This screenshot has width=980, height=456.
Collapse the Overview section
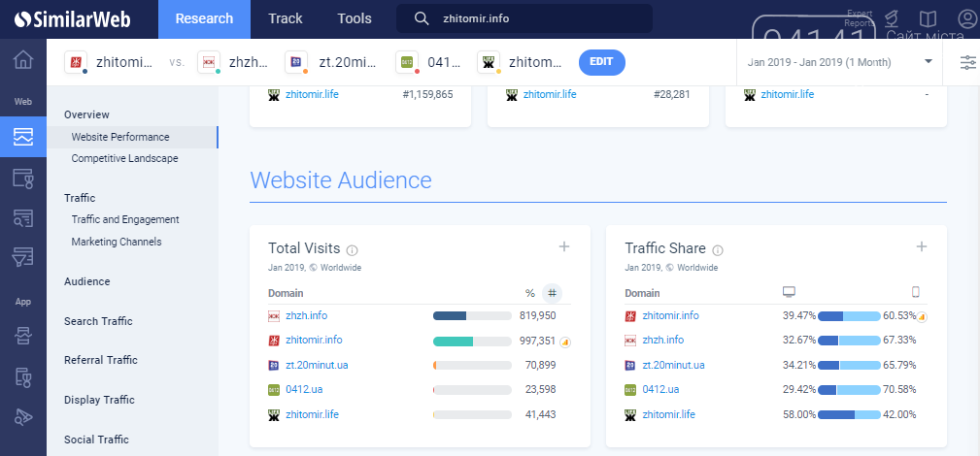[x=86, y=114]
